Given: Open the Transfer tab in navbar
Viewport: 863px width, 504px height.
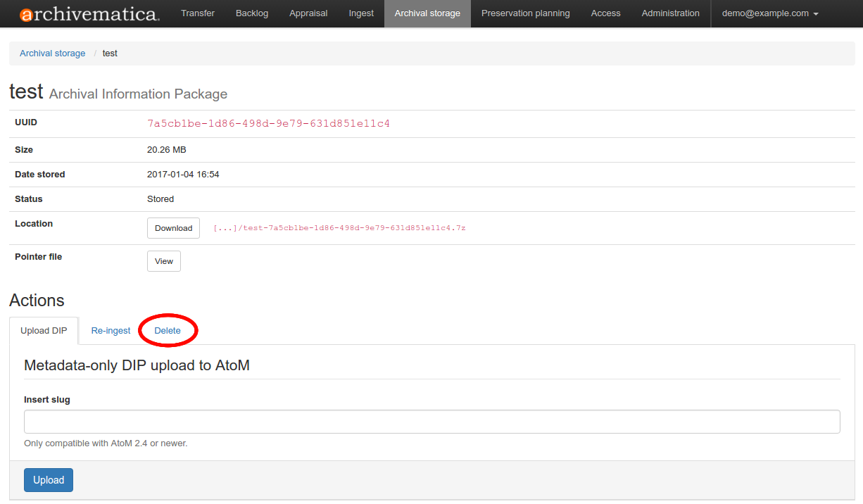Looking at the screenshot, I should click(198, 13).
